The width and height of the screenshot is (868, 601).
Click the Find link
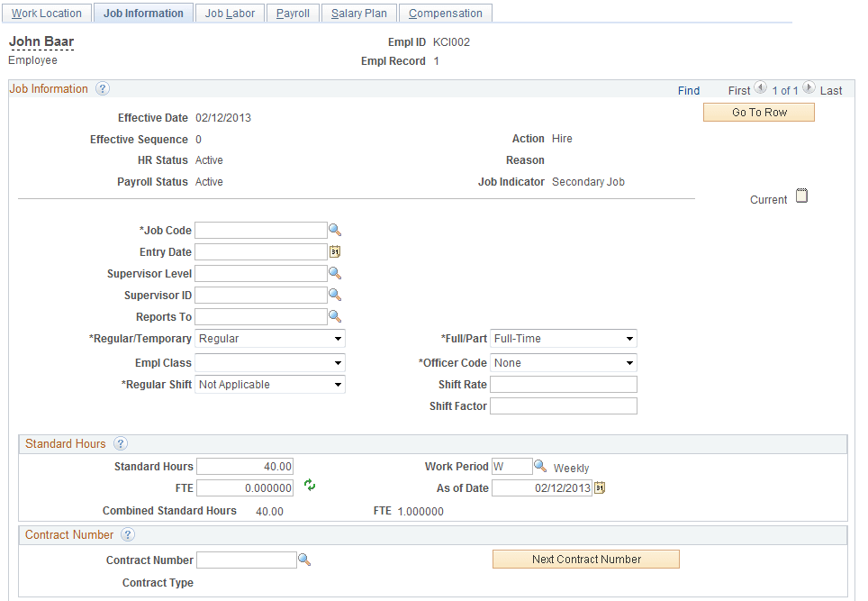(x=689, y=91)
